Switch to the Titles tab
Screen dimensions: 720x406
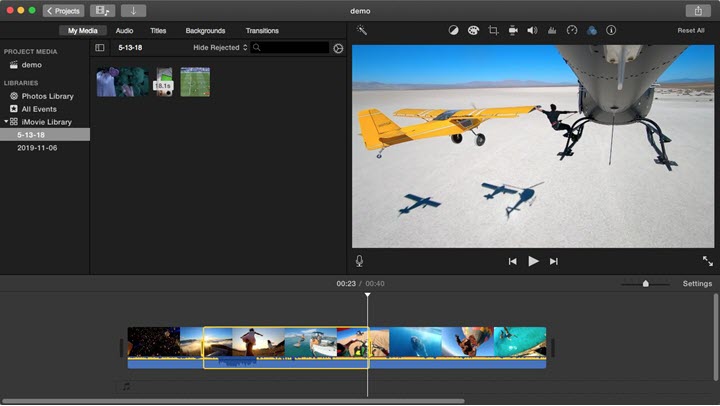point(158,31)
